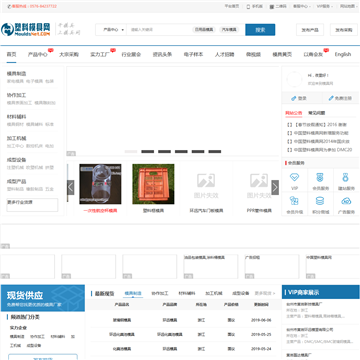360x360 pixels.
Task: Click the 平台首页 link in the top bar
Action: pos(232,6)
